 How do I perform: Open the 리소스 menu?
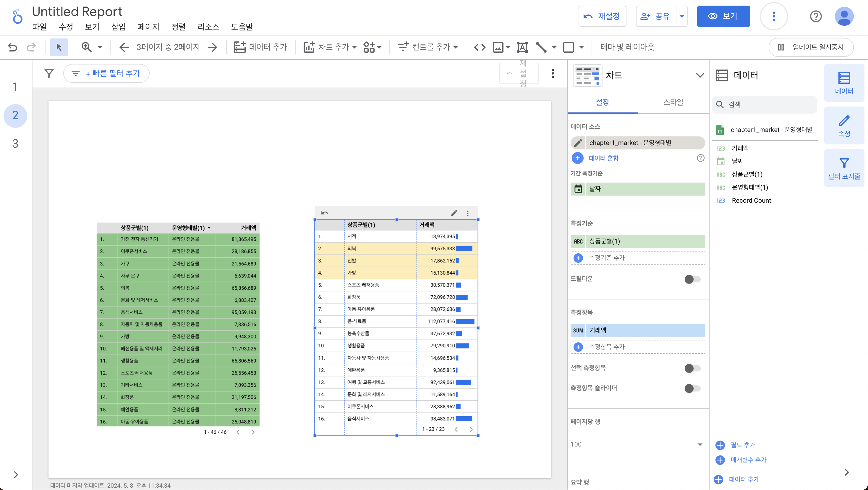point(208,27)
